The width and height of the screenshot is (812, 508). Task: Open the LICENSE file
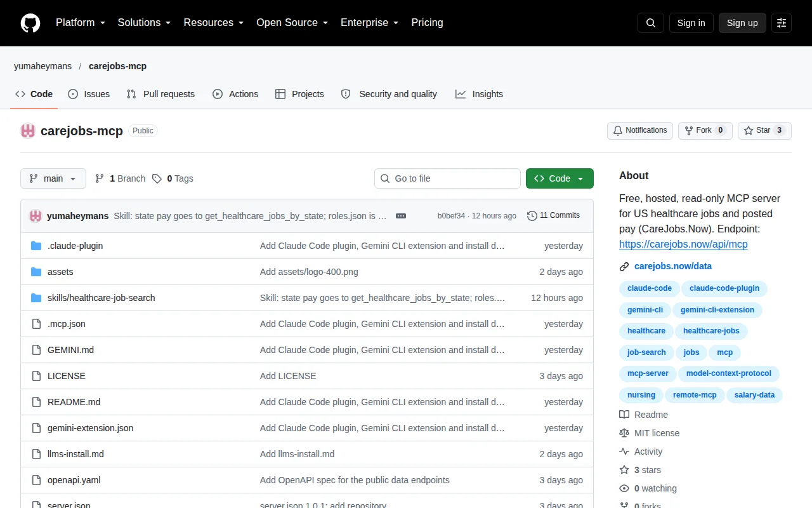pyautogui.click(x=67, y=376)
